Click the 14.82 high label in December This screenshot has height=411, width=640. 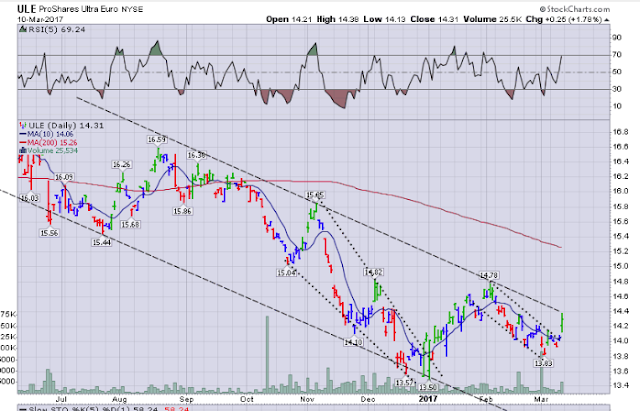tap(374, 272)
